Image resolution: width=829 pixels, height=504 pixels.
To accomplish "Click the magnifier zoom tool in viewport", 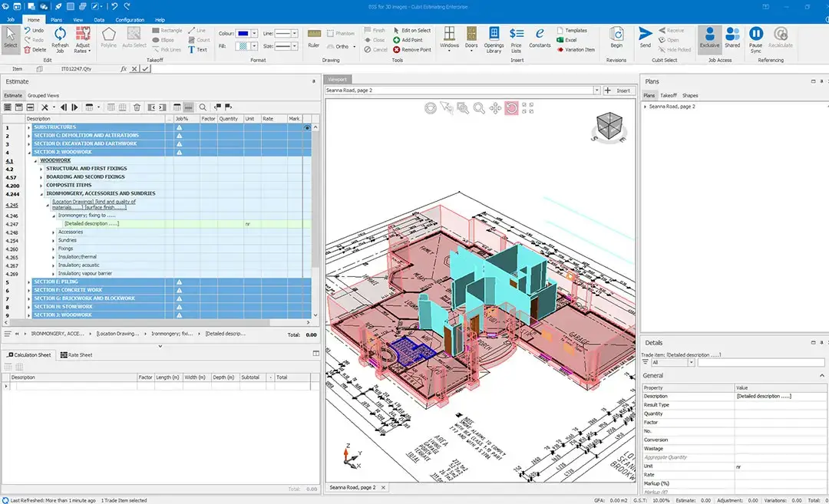I will click(479, 109).
